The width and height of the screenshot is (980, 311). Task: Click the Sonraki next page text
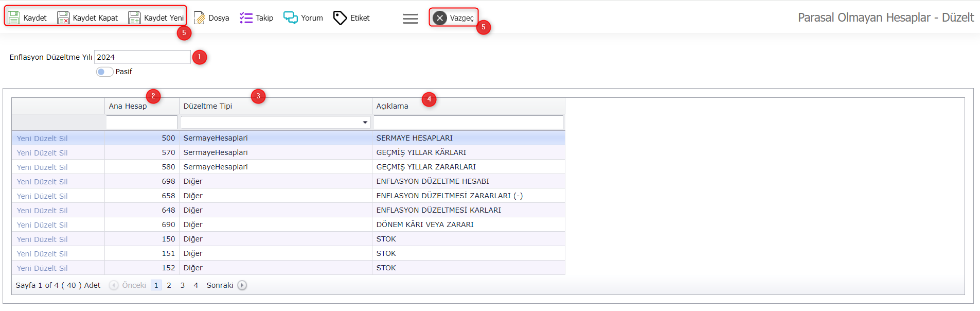(220, 285)
